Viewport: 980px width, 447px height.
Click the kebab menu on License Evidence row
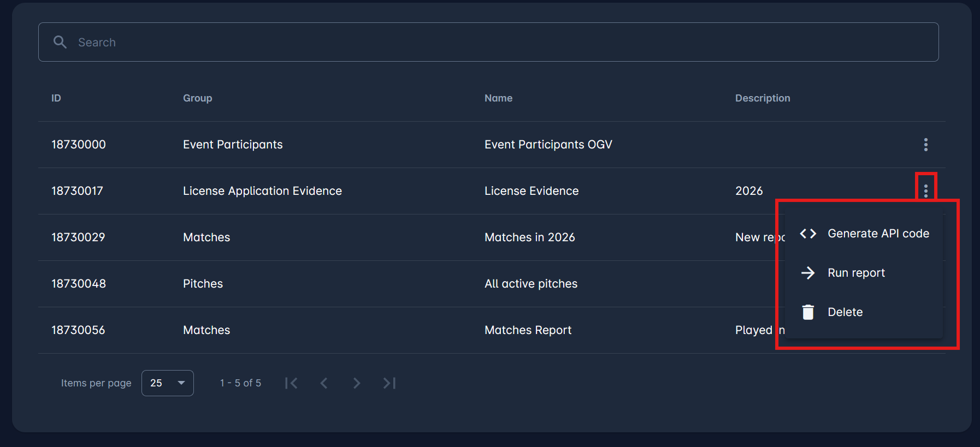pos(925,191)
